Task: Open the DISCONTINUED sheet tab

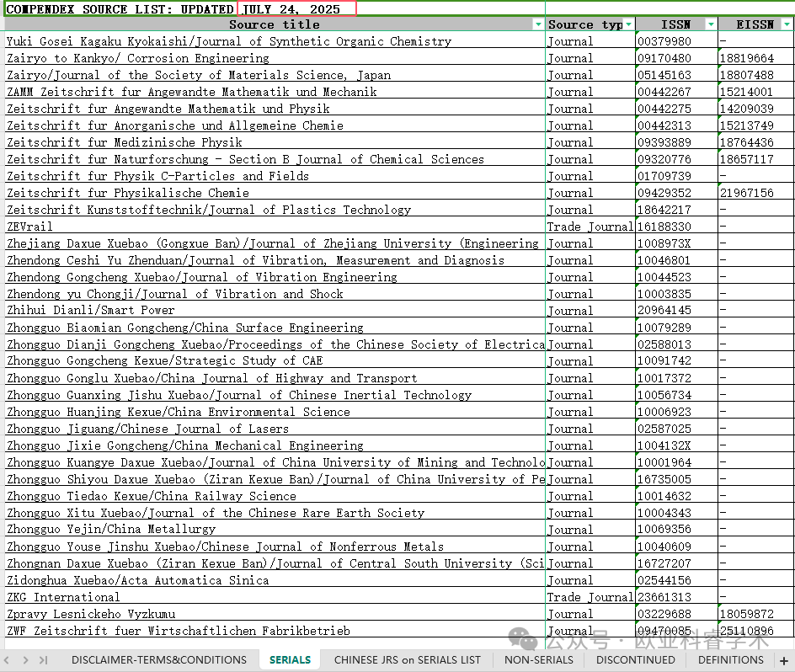Action: [x=635, y=660]
